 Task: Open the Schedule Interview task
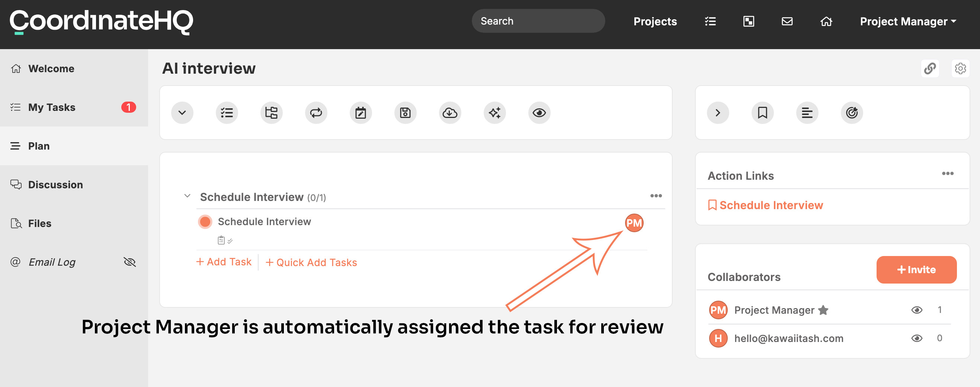(x=265, y=222)
